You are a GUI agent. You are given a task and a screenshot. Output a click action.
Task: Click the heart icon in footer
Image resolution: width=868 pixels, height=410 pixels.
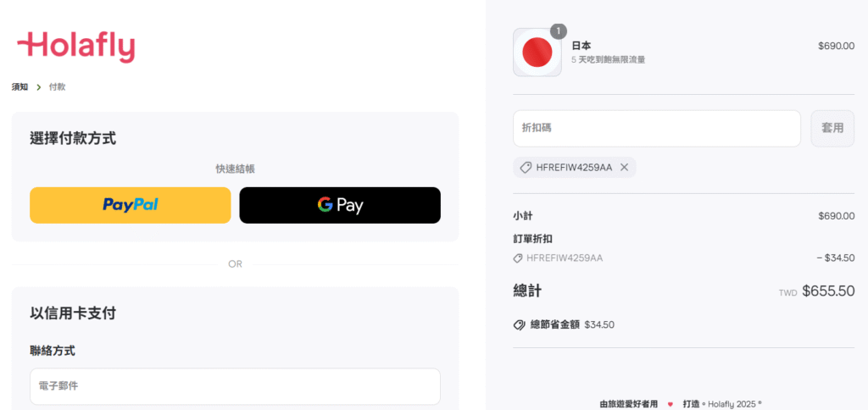(x=670, y=404)
